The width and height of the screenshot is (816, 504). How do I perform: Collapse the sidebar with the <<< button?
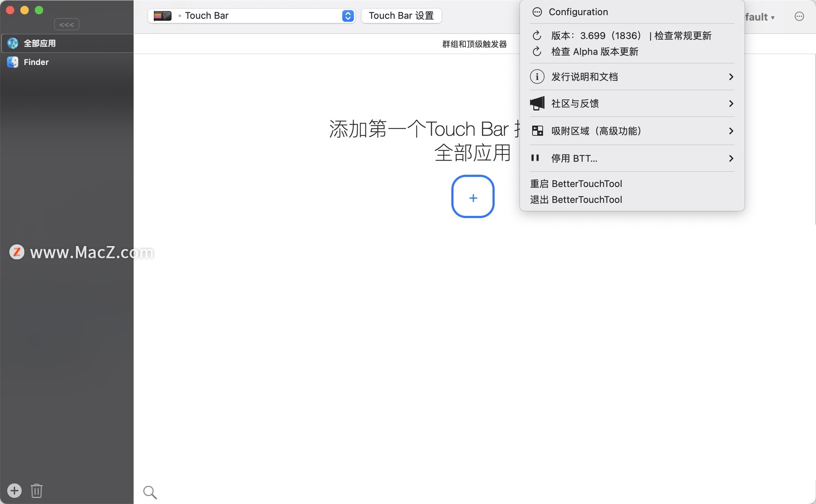tap(67, 25)
